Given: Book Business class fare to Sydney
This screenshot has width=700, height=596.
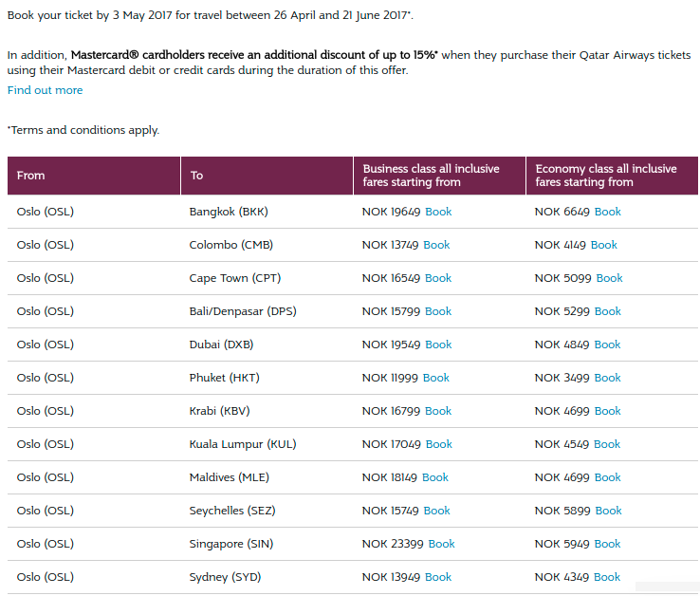Looking at the screenshot, I should click(438, 577).
